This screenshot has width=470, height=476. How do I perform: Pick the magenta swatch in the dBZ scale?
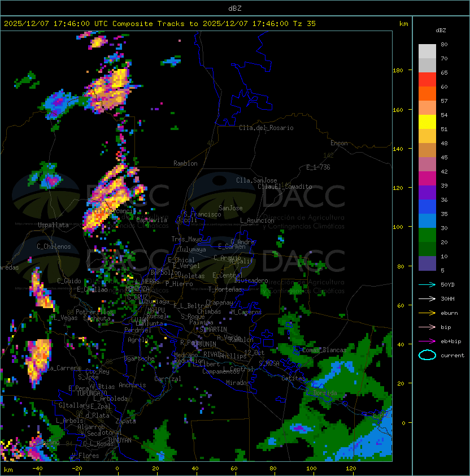point(427,178)
